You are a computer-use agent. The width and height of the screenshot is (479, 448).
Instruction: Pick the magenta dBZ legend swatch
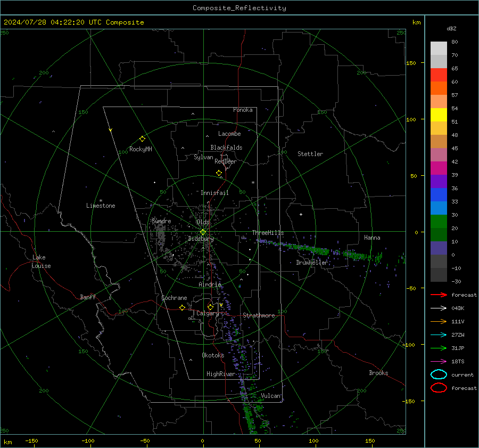tap(439, 168)
